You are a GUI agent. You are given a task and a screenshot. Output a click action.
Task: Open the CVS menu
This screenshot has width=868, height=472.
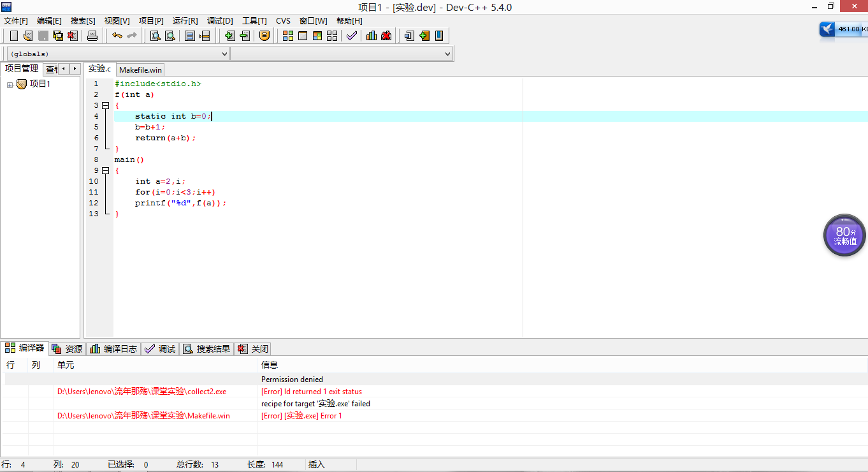click(283, 21)
